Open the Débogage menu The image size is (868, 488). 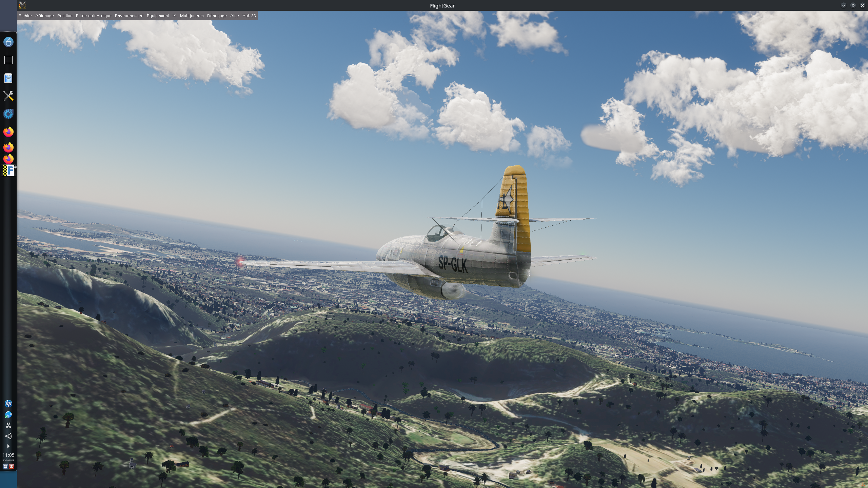[217, 16]
